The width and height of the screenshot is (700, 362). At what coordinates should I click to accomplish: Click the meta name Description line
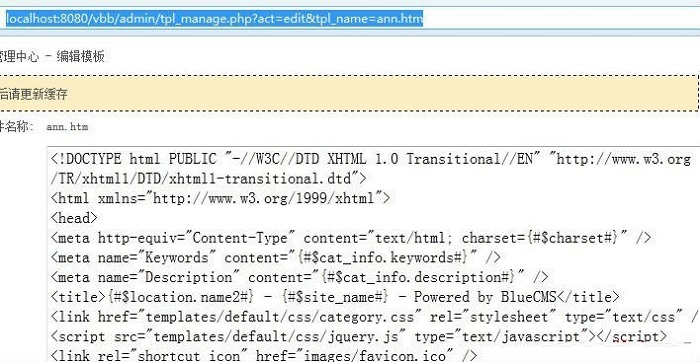[300, 277]
